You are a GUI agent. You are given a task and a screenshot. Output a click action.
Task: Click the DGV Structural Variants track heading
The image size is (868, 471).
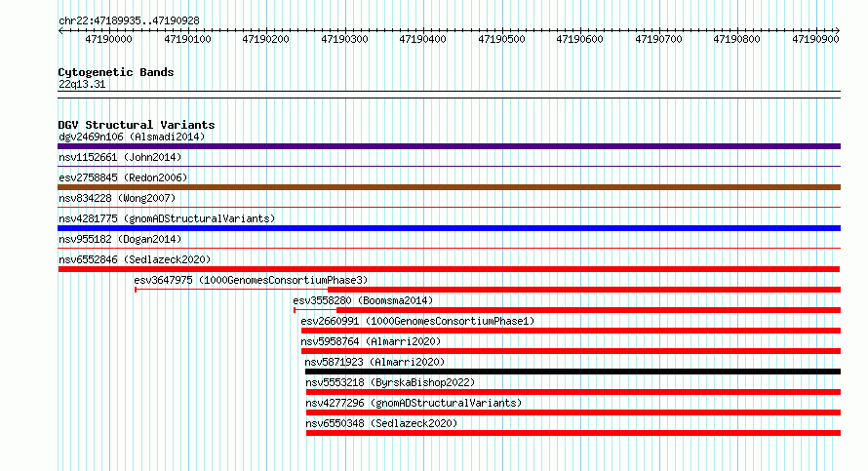(x=137, y=125)
